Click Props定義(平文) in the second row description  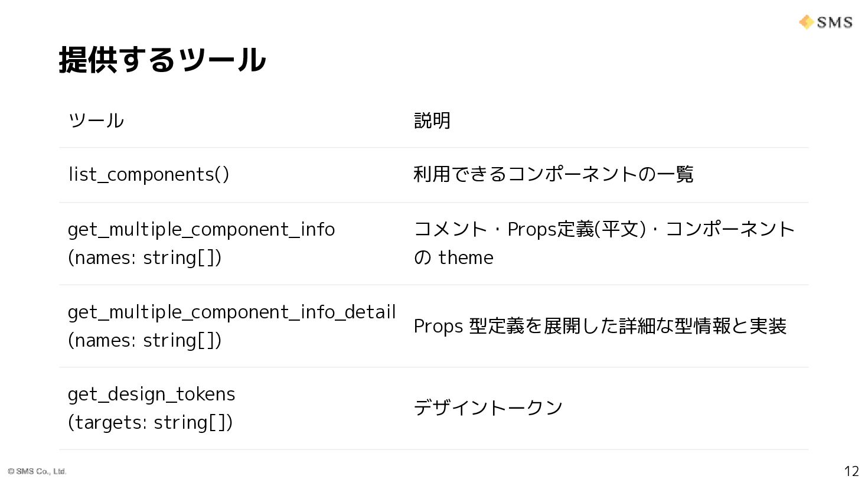click(x=576, y=229)
